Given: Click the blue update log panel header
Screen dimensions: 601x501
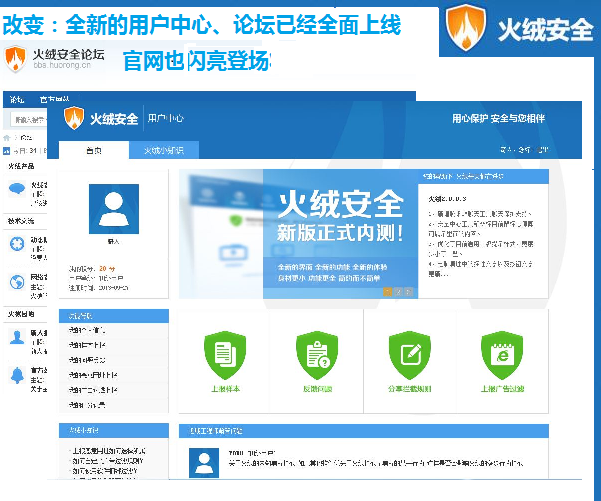Looking at the screenshot, I should click(x=483, y=176).
